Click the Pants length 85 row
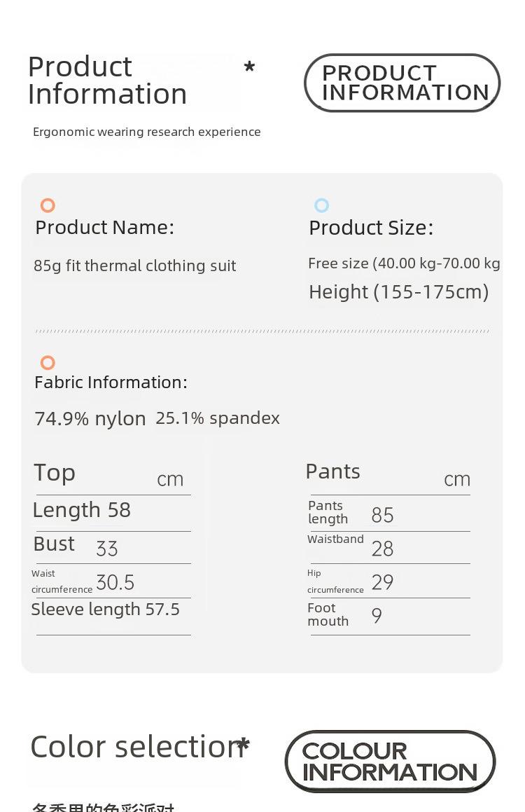525x812 pixels. 389,514
